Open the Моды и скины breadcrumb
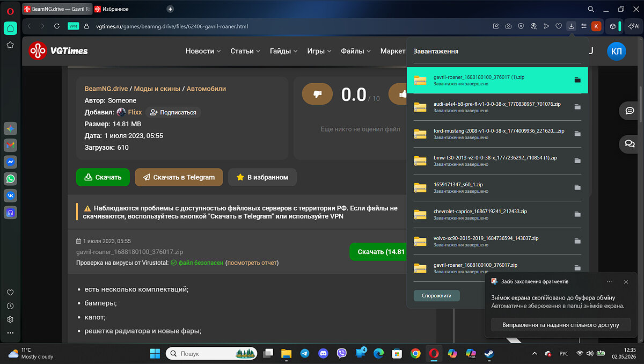 click(157, 89)
